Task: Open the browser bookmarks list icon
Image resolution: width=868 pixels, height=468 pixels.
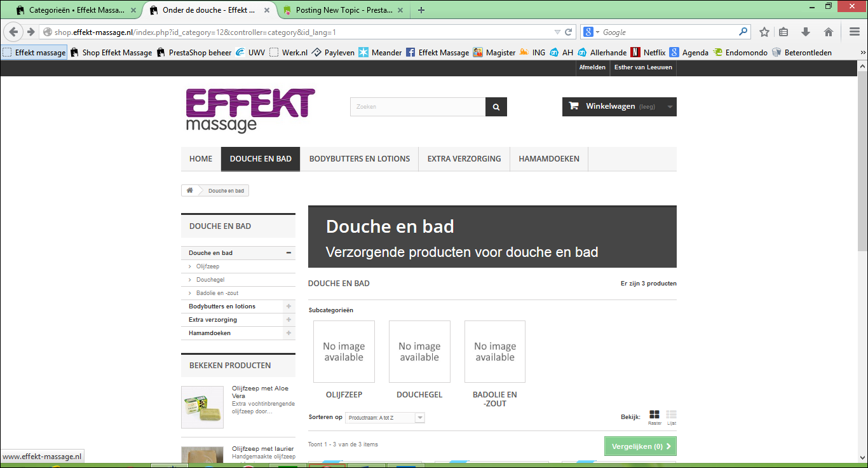Action: (783, 32)
